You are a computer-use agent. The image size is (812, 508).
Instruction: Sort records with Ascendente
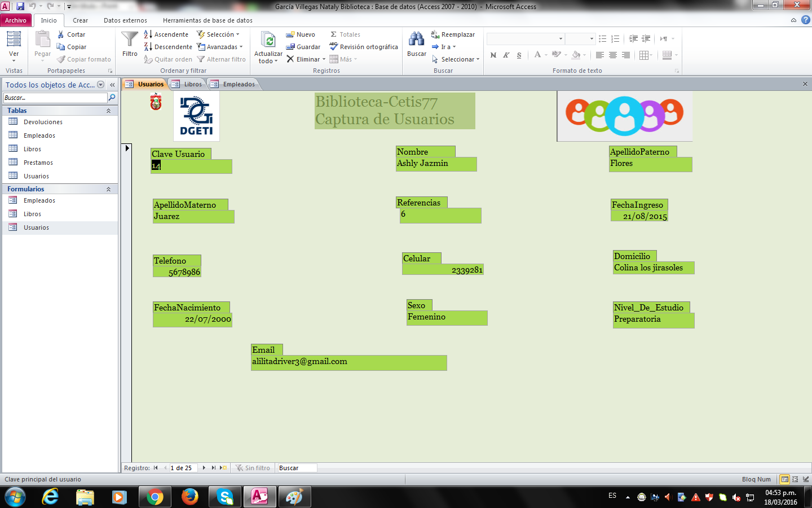click(x=166, y=34)
